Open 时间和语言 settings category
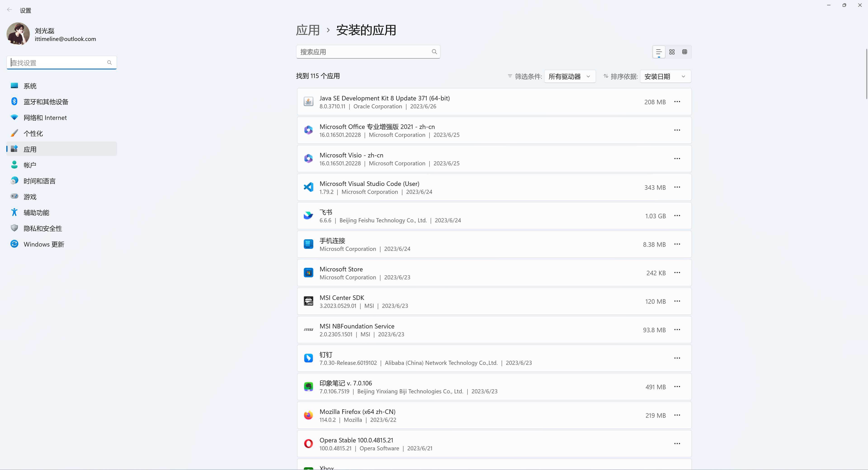 pyautogui.click(x=62, y=181)
